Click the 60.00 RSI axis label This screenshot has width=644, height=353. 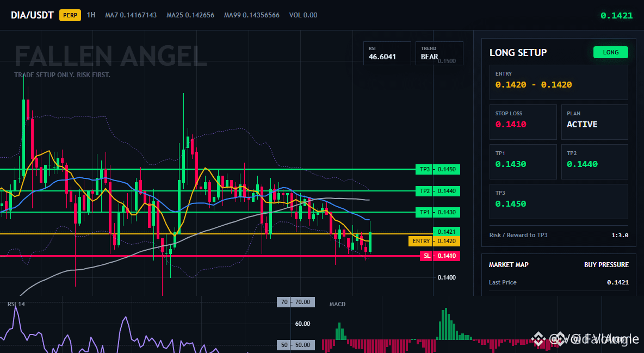point(303,324)
